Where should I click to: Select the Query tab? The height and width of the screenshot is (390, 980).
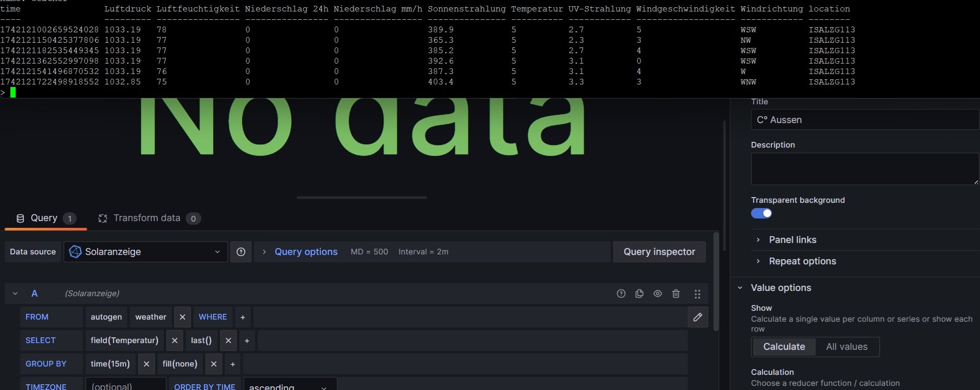45,218
